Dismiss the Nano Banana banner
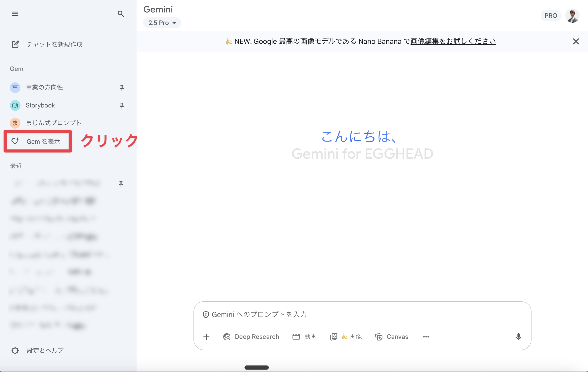Screen dimensions: 588x372 pyautogui.click(x=576, y=42)
